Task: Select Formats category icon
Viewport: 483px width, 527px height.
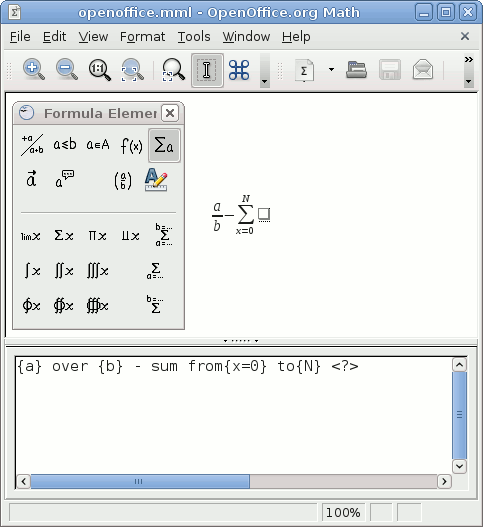Action: pyautogui.click(x=156, y=180)
